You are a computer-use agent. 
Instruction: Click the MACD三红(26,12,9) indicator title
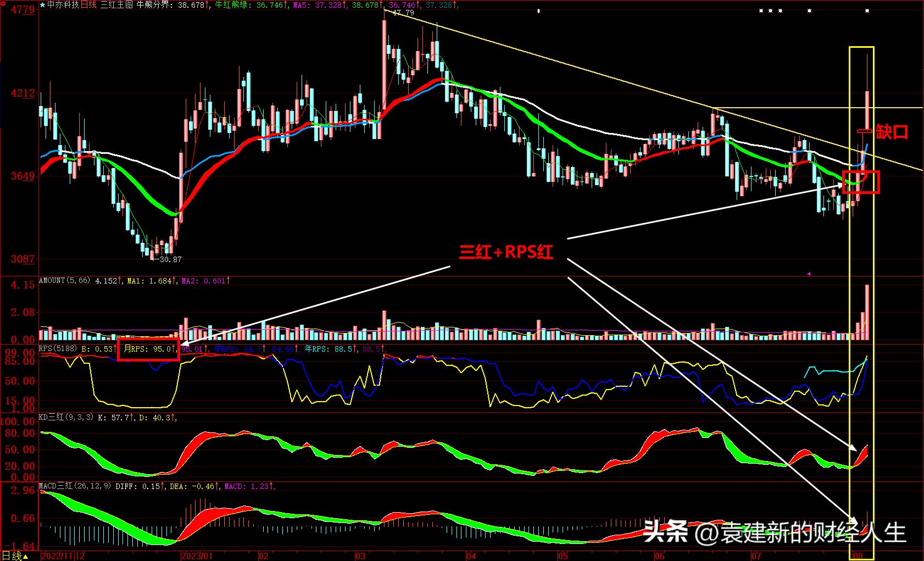pyautogui.click(x=75, y=486)
